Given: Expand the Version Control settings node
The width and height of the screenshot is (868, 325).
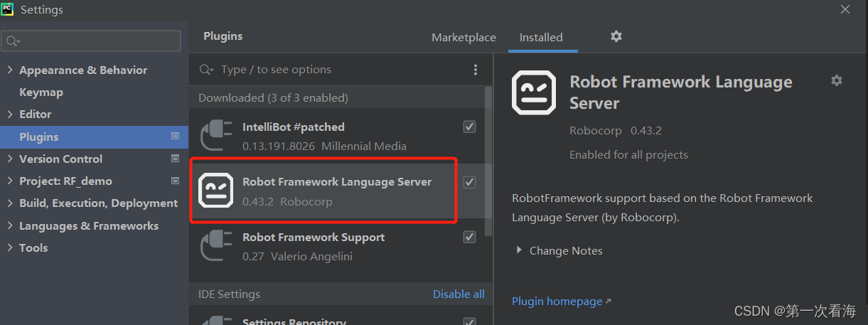Looking at the screenshot, I should pyautogui.click(x=10, y=159).
